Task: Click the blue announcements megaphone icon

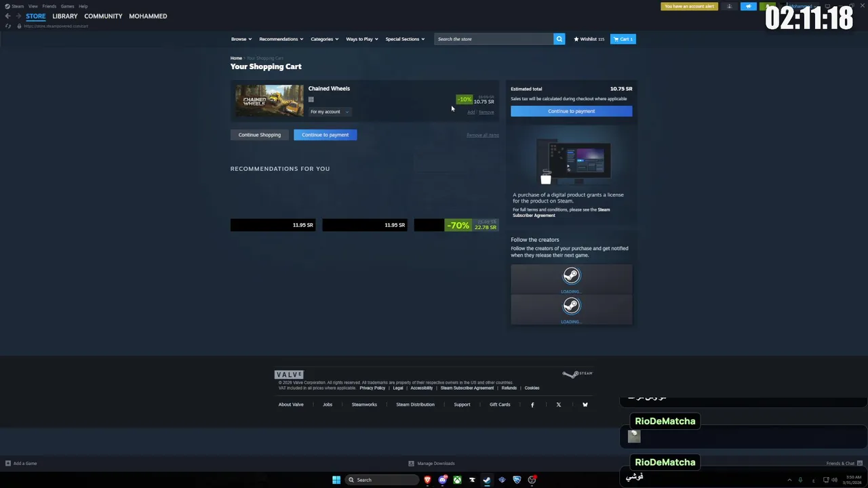Action: [x=749, y=6]
